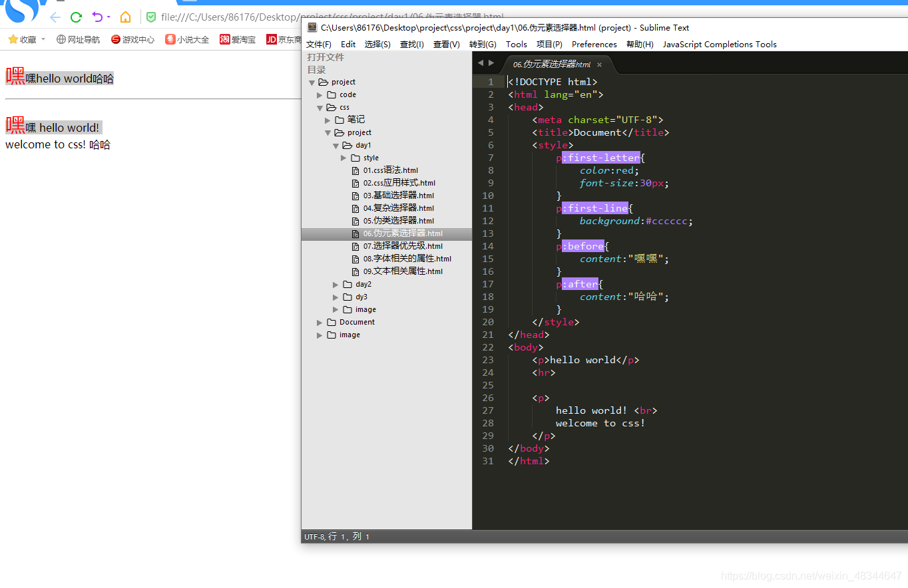Expand the day2 folder arrow
The image size is (908, 588).
pyautogui.click(x=336, y=285)
